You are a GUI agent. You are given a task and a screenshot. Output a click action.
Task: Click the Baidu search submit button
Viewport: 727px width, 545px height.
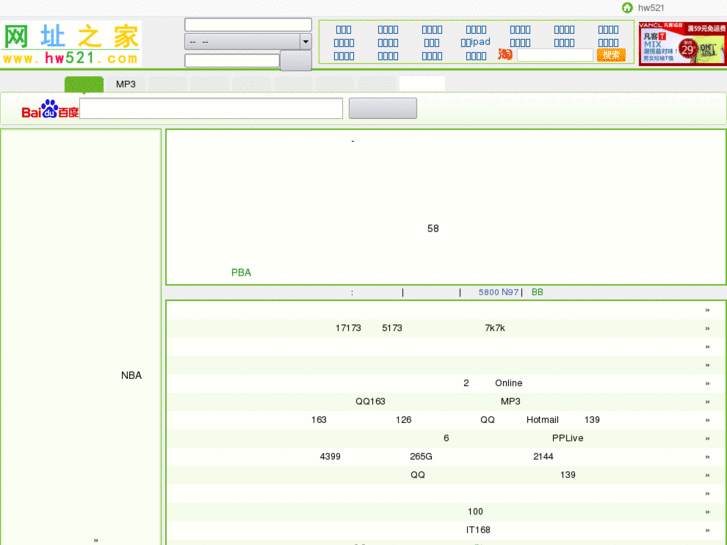382,109
